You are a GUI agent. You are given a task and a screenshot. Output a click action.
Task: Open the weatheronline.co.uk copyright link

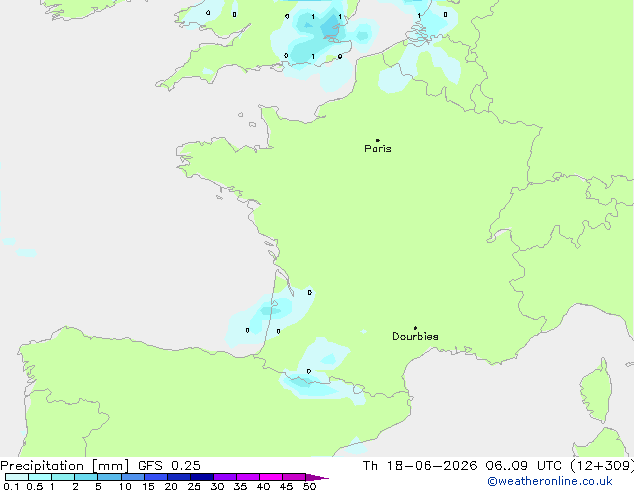(x=550, y=481)
